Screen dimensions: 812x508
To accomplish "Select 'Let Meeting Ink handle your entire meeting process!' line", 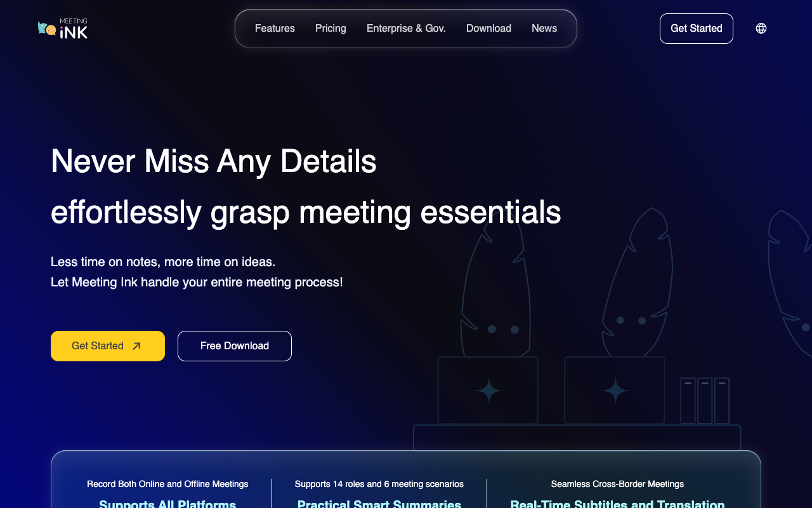I will pyautogui.click(x=197, y=282).
